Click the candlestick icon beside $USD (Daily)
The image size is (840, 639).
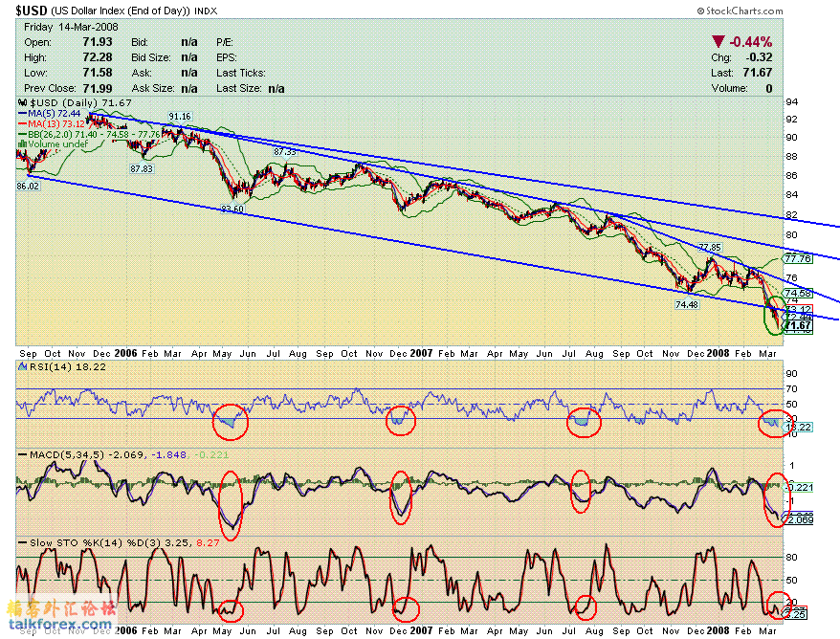[x=22, y=103]
